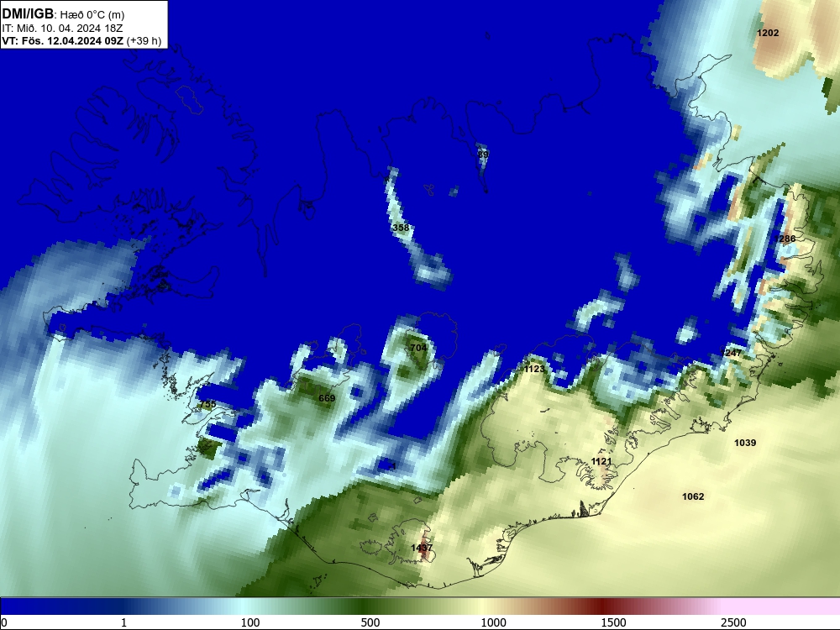Click the 1121 value label
The width and height of the screenshot is (840, 630).
pos(601,461)
